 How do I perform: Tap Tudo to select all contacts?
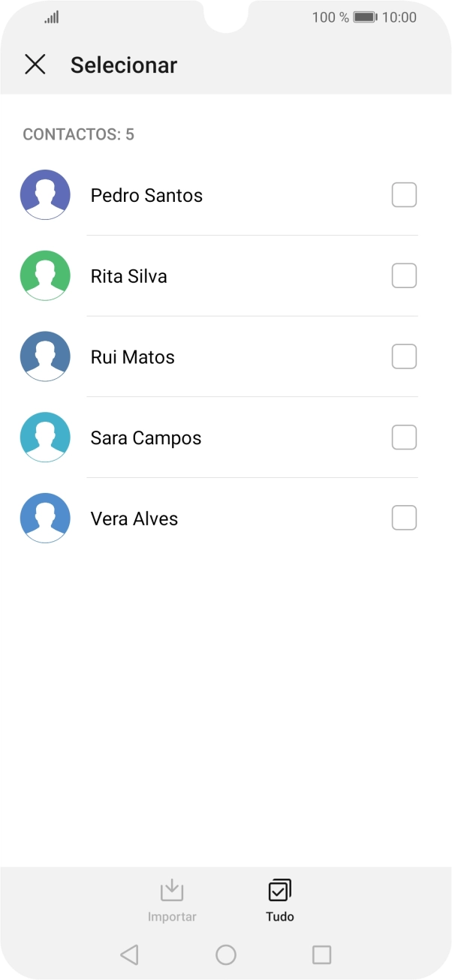click(279, 898)
